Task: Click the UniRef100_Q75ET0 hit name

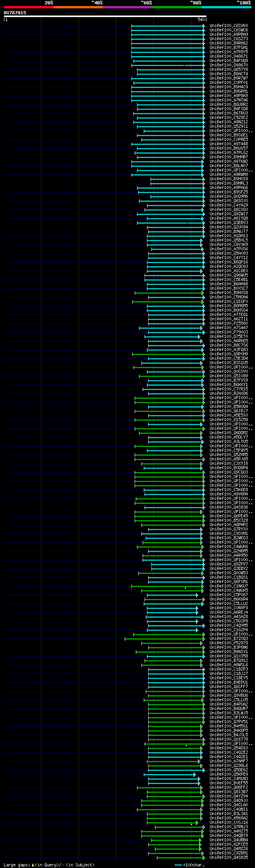Action: 229,336
